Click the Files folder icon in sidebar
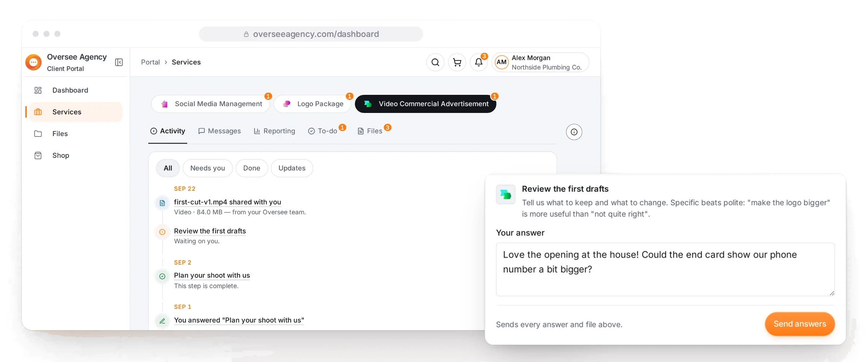 (x=38, y=134)
